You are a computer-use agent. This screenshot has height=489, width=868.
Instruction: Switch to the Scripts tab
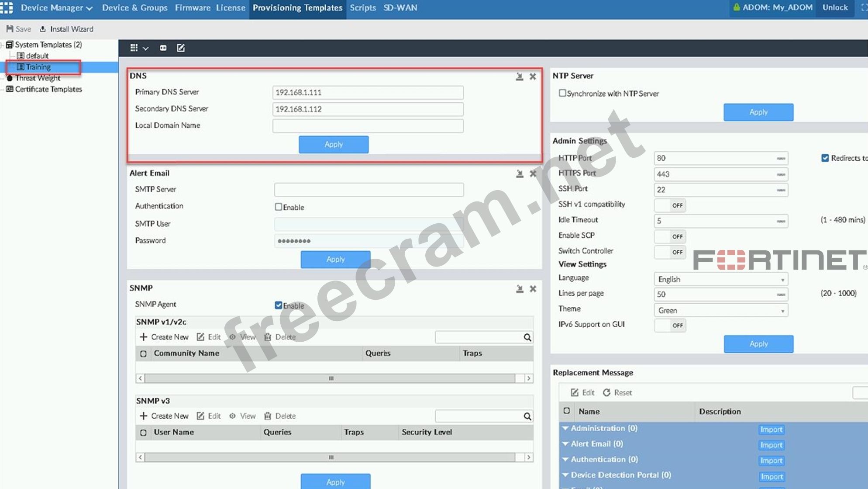pyautogui.click(x=362, y=8)
